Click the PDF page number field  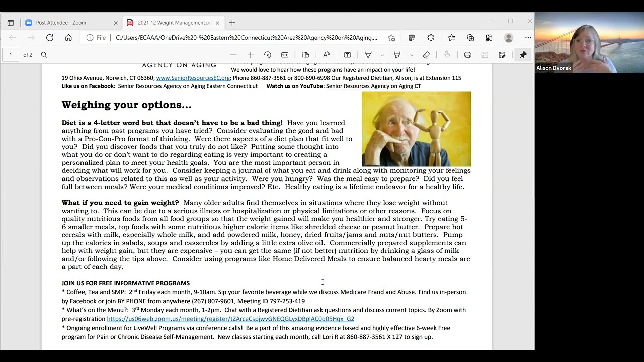11,55
